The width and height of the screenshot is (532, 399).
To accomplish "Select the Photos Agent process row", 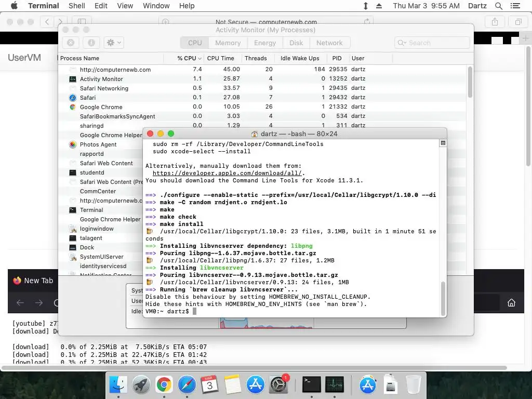I will 101,144.
